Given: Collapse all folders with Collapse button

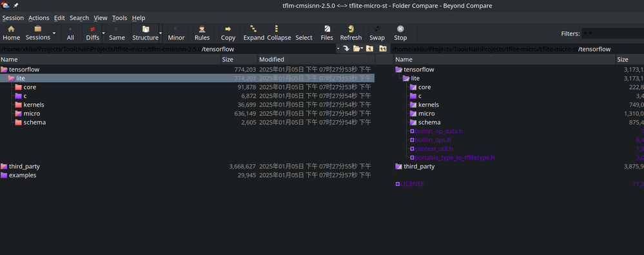Looking at the screenshot, I should (279, 33).
